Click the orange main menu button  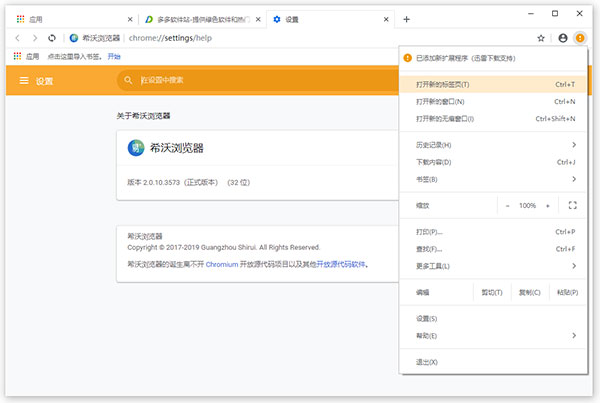(581, 38)
